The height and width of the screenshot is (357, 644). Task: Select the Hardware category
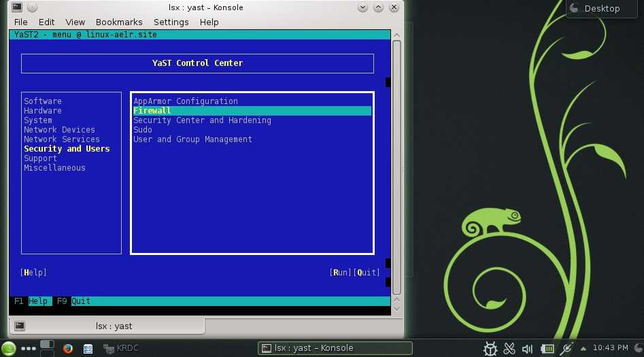[43, 111]
